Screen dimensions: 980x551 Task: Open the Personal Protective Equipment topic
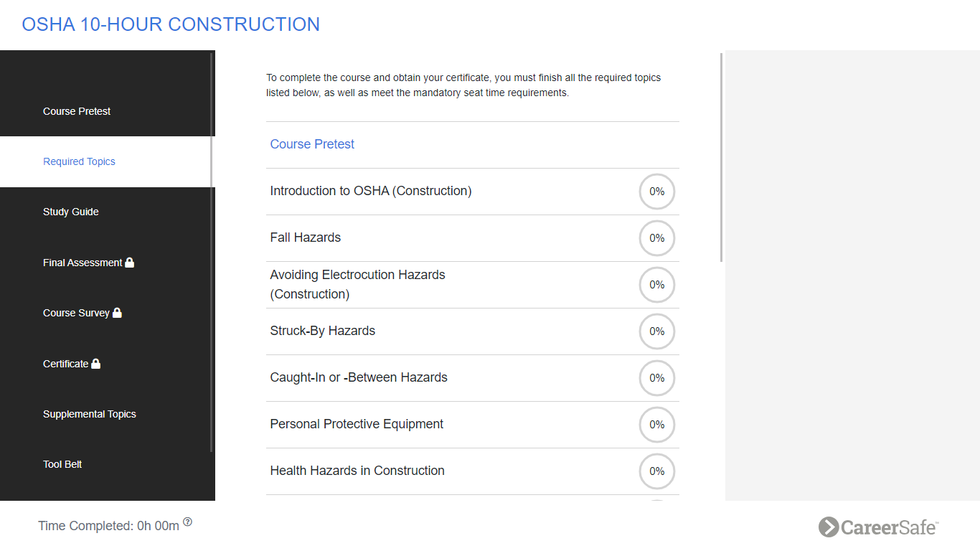[x=357, y=424]
